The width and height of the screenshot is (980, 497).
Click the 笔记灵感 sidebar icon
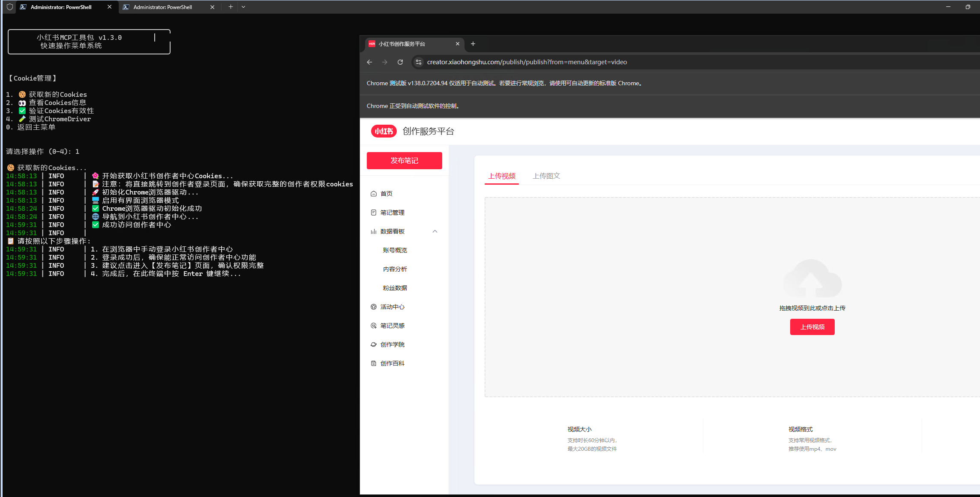click(x=374, y=326)
